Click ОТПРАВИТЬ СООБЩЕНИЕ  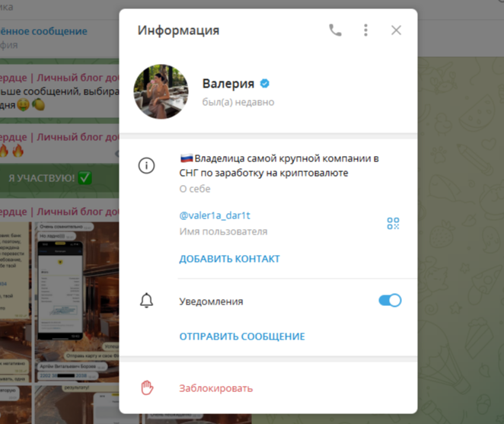click(x=242, y=336)
